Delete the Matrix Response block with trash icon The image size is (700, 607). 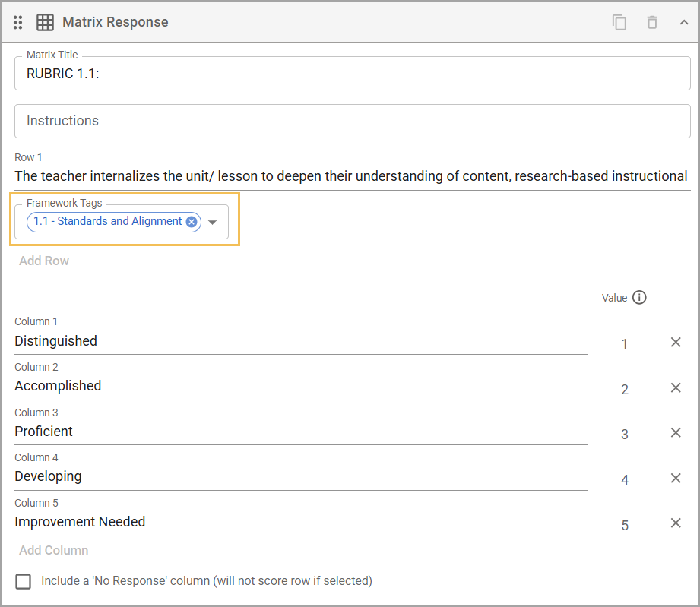click(x=652, y=22)
